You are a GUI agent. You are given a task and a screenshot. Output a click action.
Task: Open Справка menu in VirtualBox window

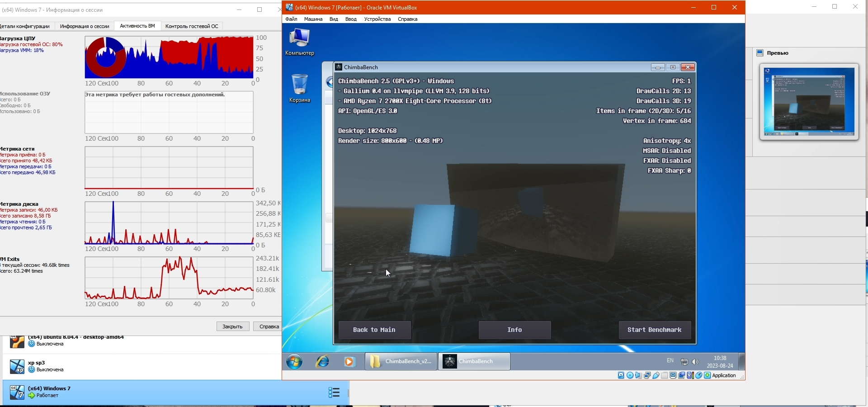(x=407, y=19)
